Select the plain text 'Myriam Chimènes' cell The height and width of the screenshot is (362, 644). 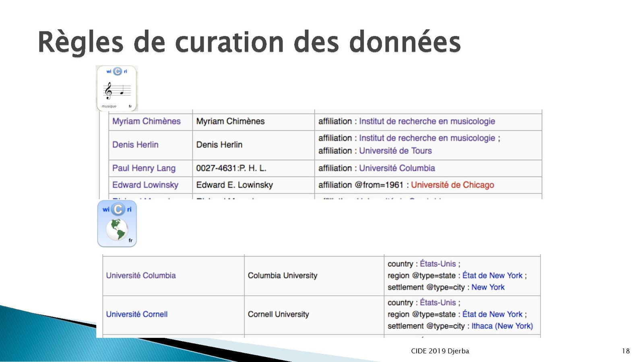pyautogui.click(x=253, y=121)
